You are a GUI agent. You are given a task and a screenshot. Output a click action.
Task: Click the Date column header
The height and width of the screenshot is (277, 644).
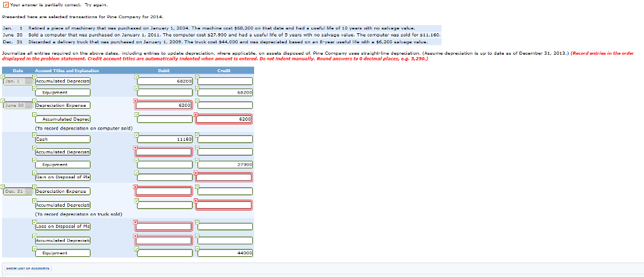click(18, 70)
